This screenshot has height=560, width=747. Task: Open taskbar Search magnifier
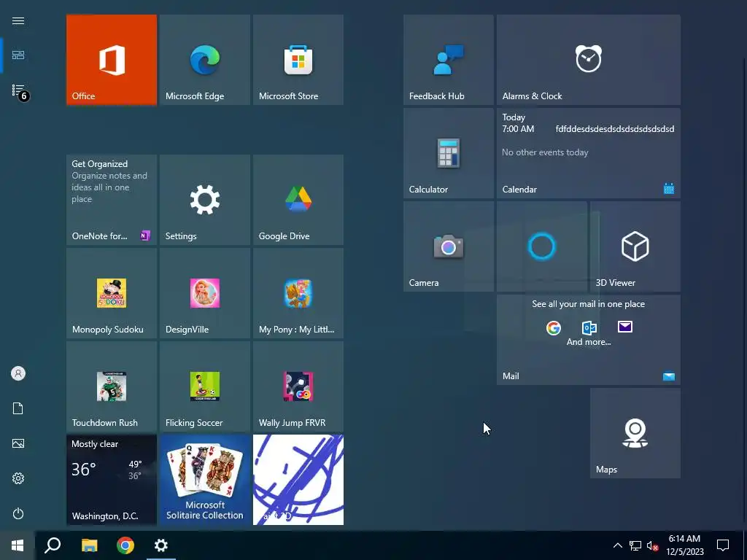[53, 545]
